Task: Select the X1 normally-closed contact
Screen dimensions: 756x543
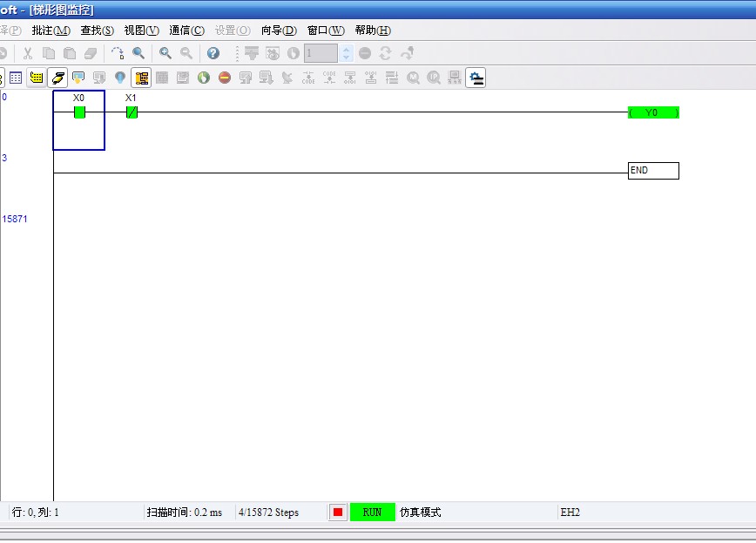Action: click(x=132, y=112)
